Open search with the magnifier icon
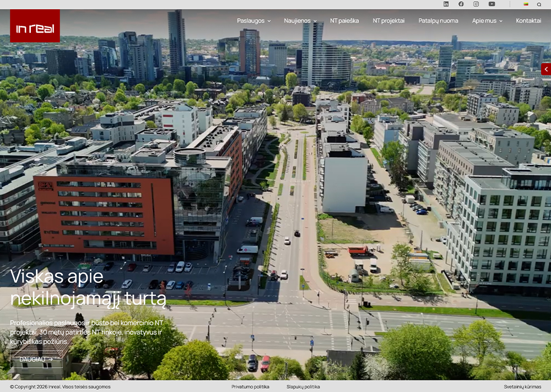The width and height of the screenshot is (551, 392). pos(539,4)
